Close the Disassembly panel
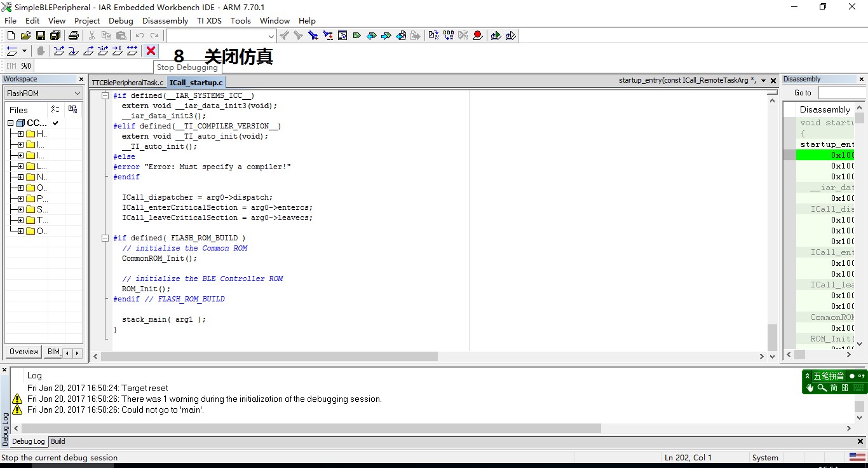The height and width of the screenshot is (468, 868). 862,79
